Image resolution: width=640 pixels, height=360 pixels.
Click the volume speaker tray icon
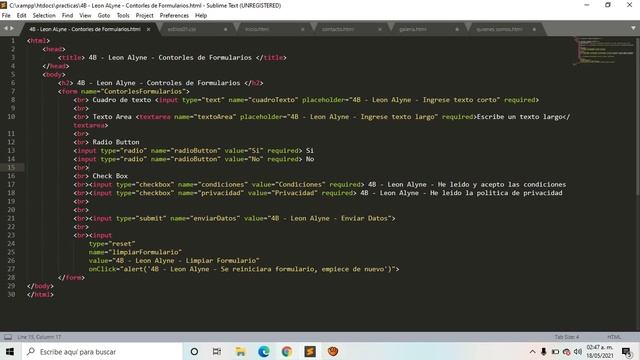(x=578, y=352)
